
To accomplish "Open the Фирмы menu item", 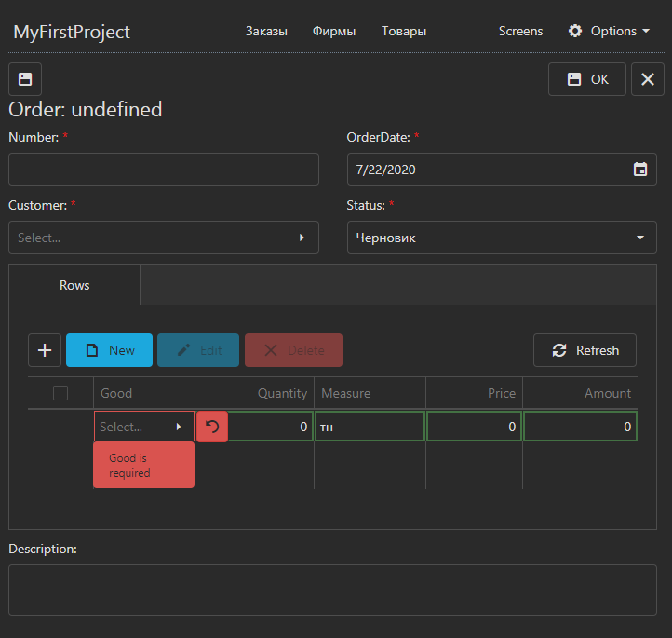I will point(334,31).
